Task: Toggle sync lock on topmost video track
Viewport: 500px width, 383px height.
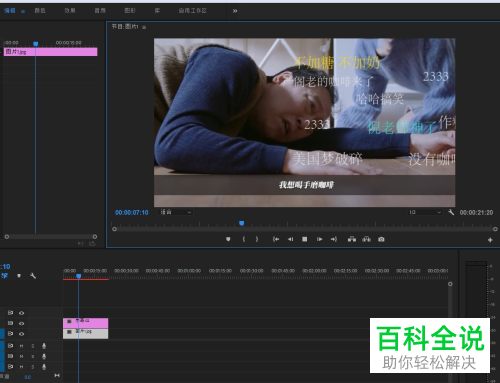Action: click(x=10, y=313)
